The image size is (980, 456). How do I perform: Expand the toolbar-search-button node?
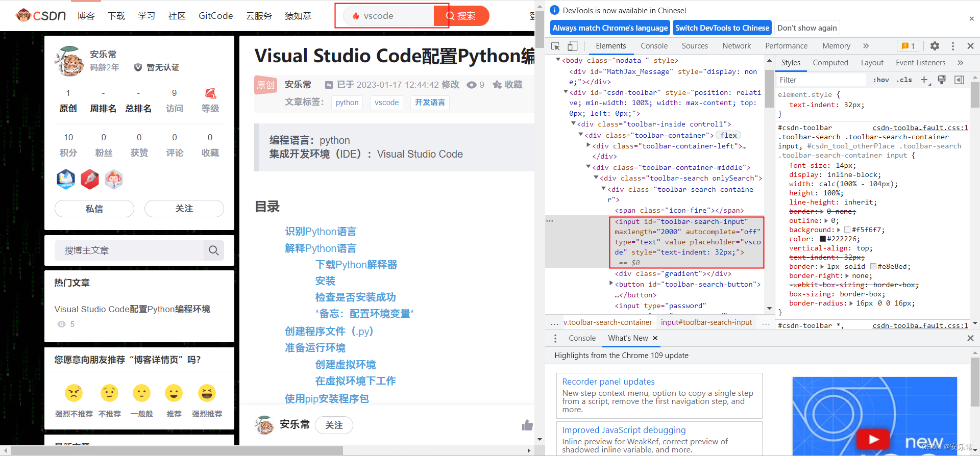pos(611,284)
